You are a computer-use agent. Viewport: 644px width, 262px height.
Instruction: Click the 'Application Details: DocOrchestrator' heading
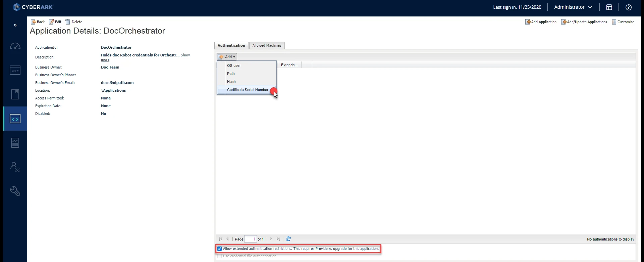(98, 31)
